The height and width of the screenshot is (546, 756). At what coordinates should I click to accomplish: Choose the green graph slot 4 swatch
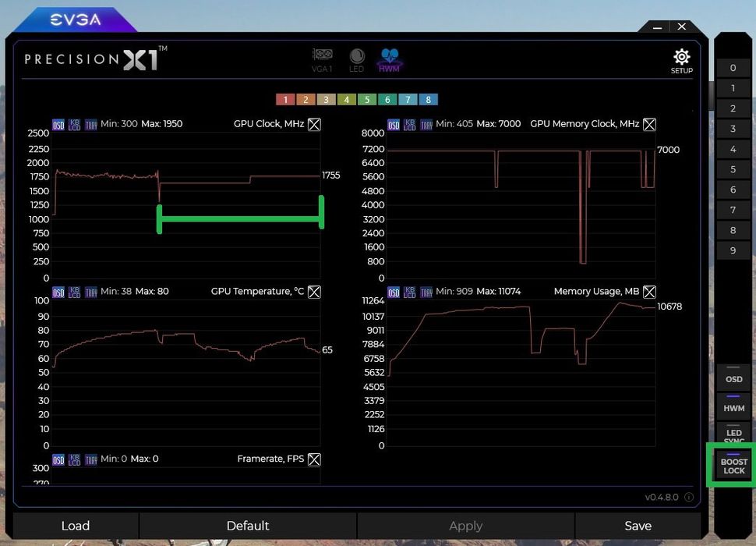coord(346,99)
